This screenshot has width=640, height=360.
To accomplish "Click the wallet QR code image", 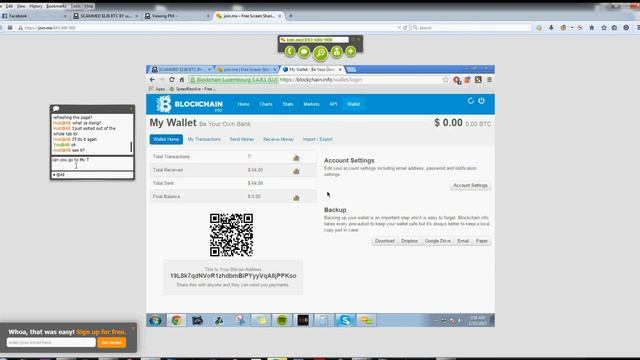I will coord(231,235).
